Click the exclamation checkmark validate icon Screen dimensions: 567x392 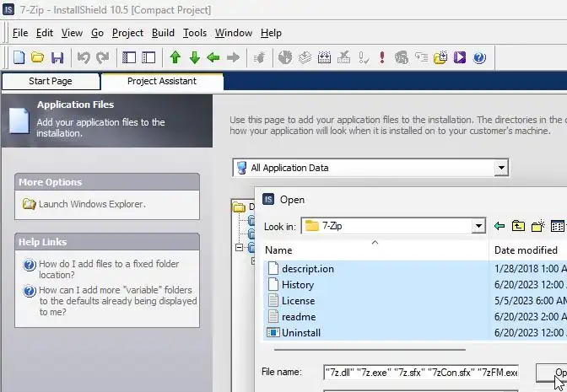pyautogui.click(x=363, y=57)
